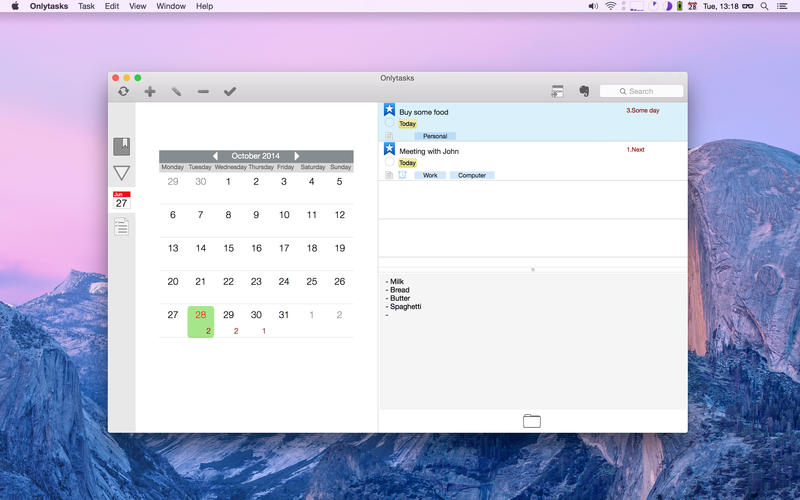
Task: Select October 1 in calendar
Action: (x=228, y=181)
